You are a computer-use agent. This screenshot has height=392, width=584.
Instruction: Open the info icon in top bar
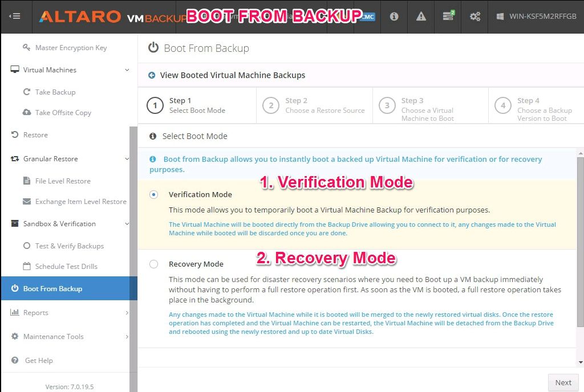click(x=394, y=17)
